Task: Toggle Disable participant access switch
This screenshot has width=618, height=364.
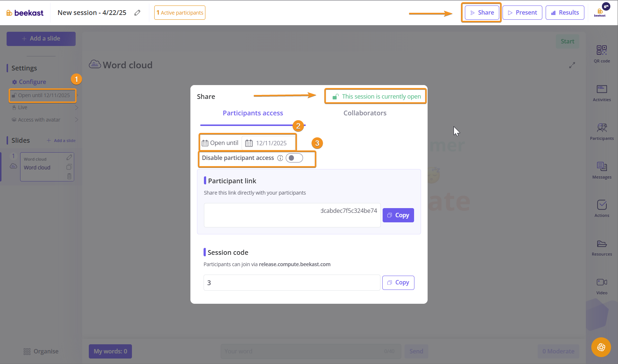Action: 294,158
